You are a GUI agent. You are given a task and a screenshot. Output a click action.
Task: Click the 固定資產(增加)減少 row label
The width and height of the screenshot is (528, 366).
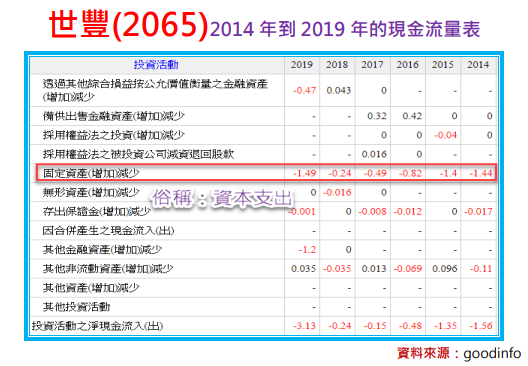(91, 173)
